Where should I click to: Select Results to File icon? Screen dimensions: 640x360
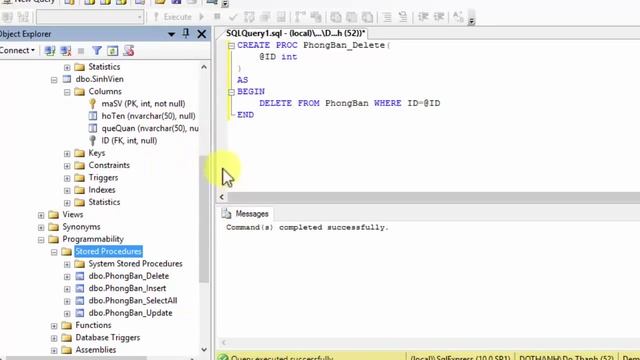[x=367, y=17]
